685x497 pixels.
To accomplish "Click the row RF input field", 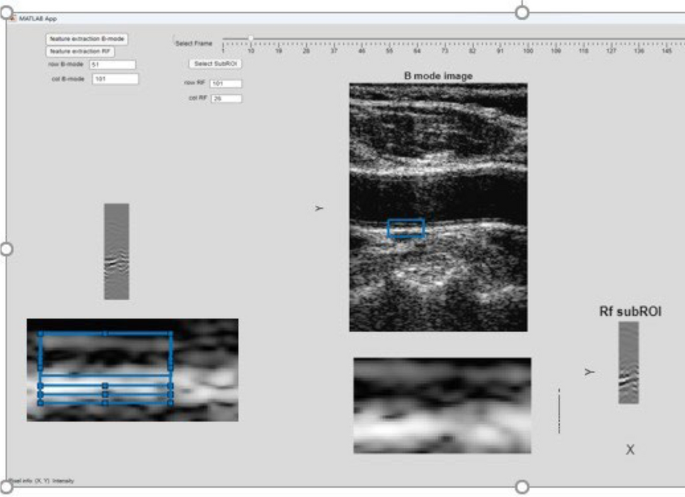I will (x=225, y=84).
